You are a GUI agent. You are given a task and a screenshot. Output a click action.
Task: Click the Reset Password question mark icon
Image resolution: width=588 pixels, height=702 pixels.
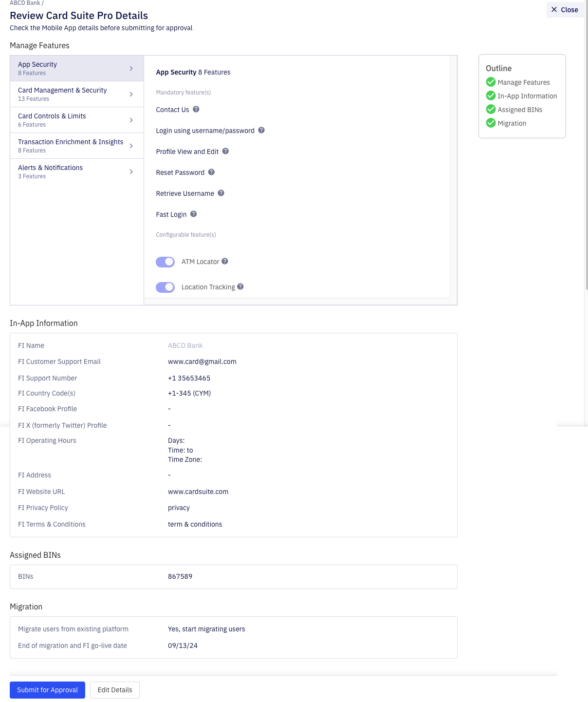tap(211, 172)
